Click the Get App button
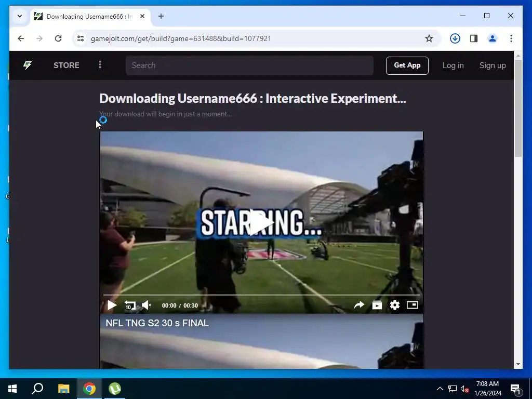Screen dimensions: 532x399 click(407, 65)
